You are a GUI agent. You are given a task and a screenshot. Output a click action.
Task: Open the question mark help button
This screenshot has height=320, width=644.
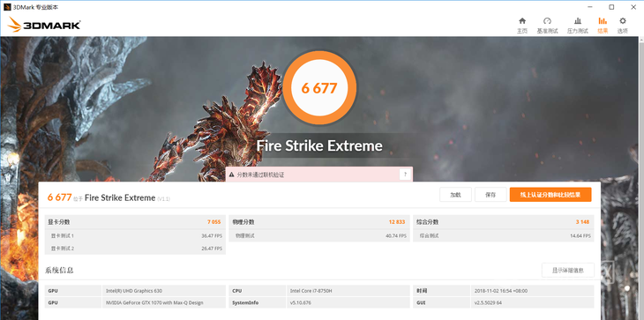coord(405,175)
